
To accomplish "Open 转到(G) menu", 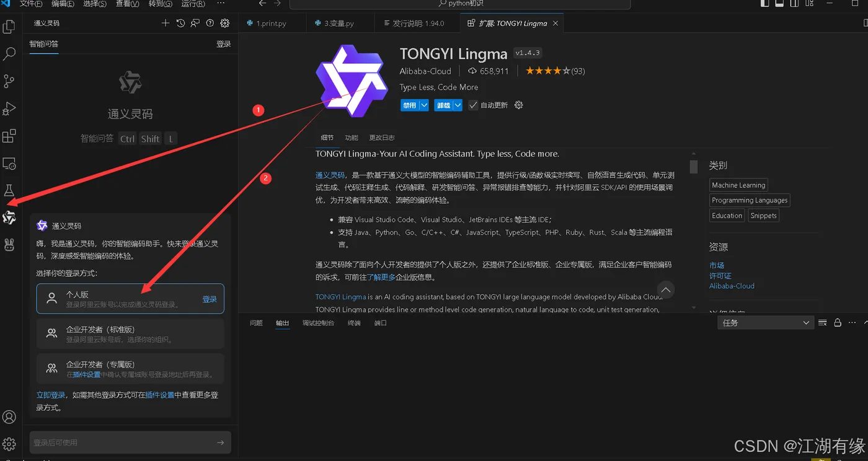I will [x=160, y=4].
